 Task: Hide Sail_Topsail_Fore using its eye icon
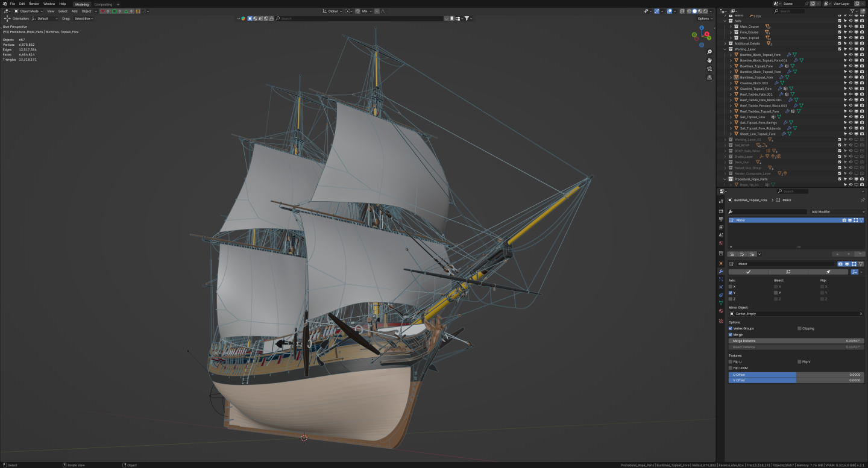coord(851,117)
